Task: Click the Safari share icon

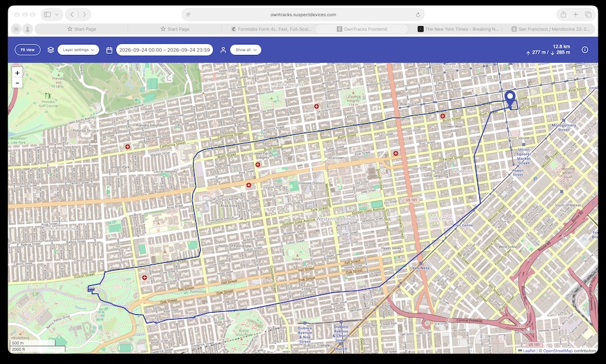Action: [x=563, y=15]
